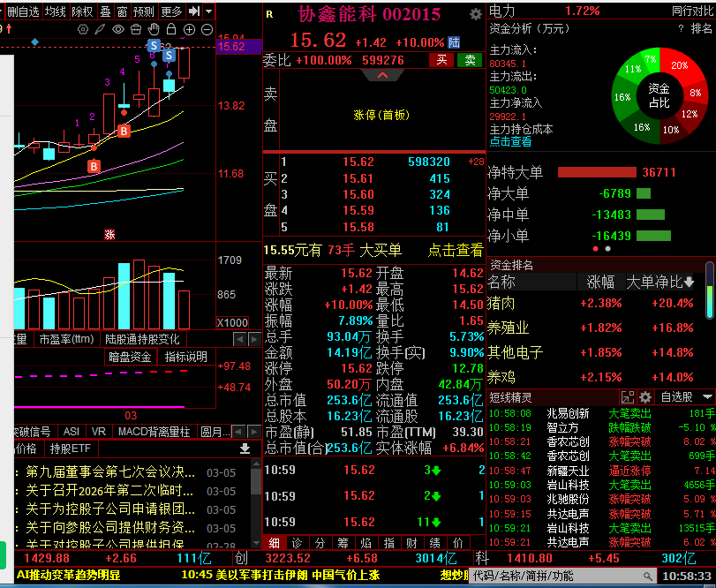Click the 代码/名称/简拼/功能 search field

tap(562, 576)
